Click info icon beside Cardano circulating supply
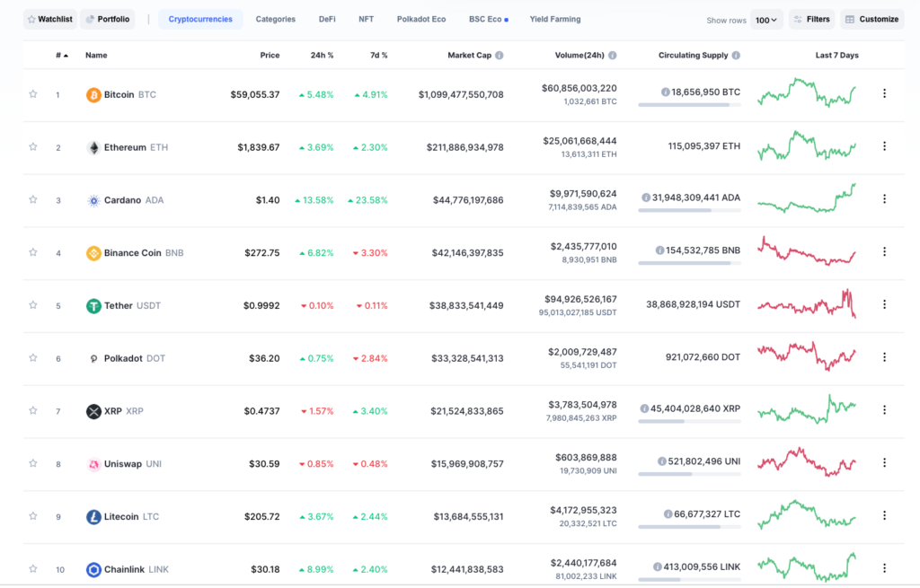This screenshot has height=588, width=920. [646, 197]
